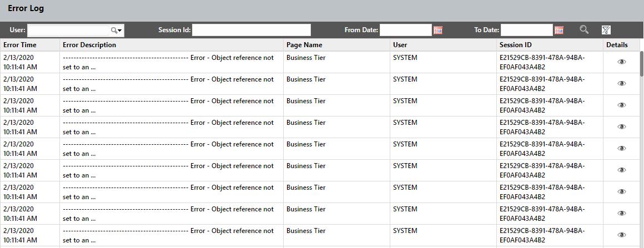Viewport: 644px width, 248px height.
Task: Click into the To Date input field
Action: [526, 30]
